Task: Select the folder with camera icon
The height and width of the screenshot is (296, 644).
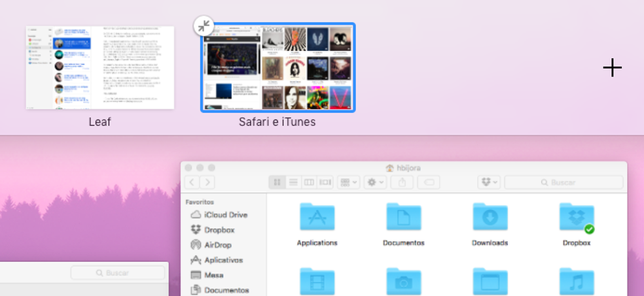Action: (403, 282)
